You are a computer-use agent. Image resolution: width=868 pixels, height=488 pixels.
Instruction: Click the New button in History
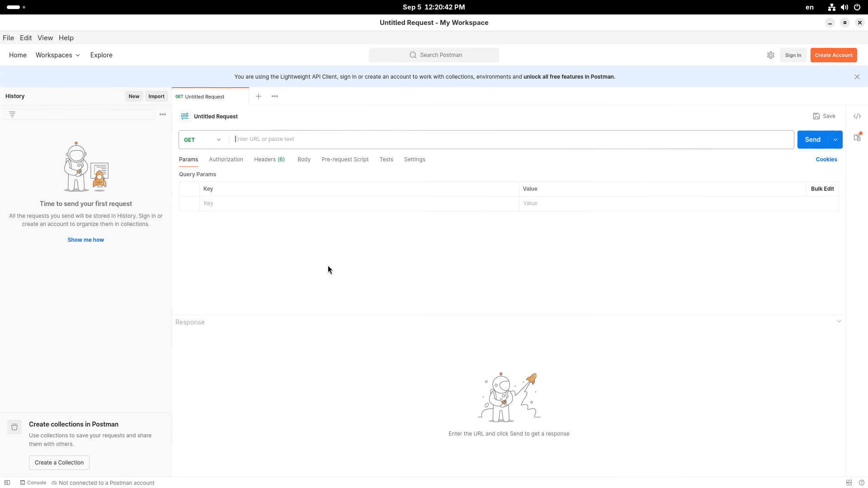[x=134, y=96]
